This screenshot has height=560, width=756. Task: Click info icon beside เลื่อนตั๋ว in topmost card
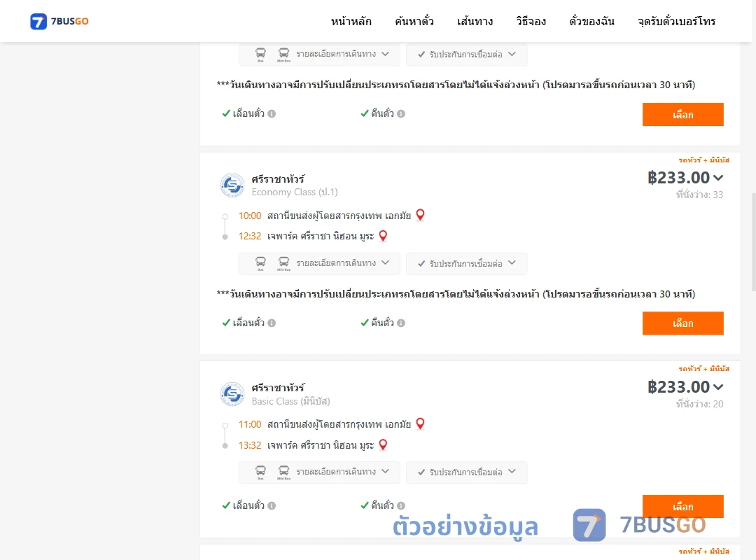272,114
